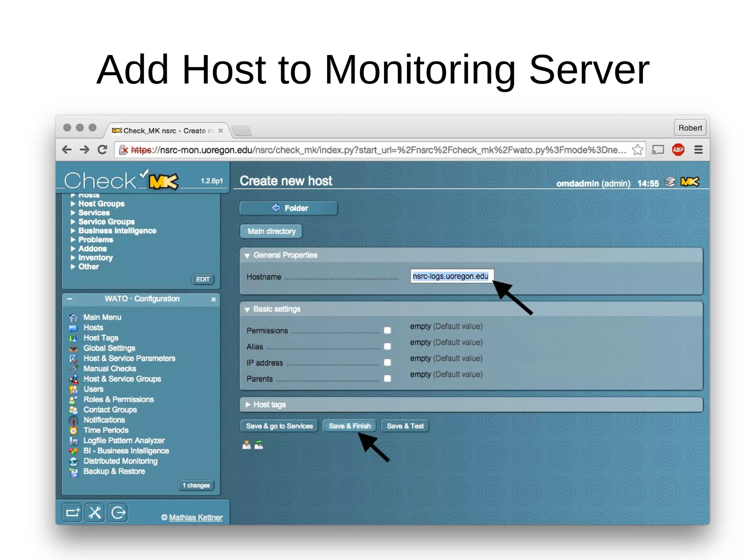Open Chrome hamburger menu
This screenshot has width=747, height=560.
point(698,150)
